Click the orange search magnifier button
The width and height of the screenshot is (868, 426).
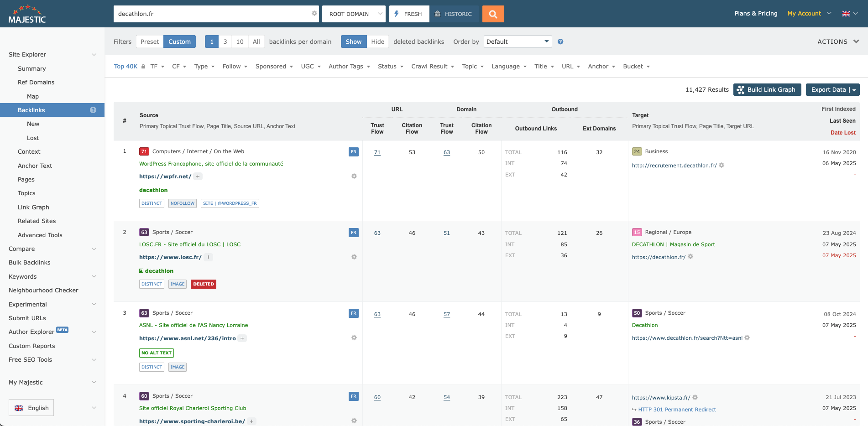493,14
